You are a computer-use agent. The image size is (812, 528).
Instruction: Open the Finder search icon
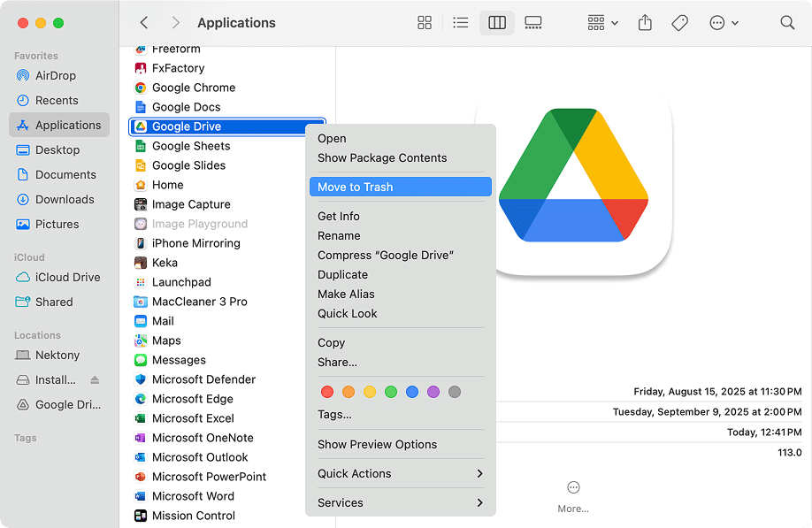click(786, 23)
